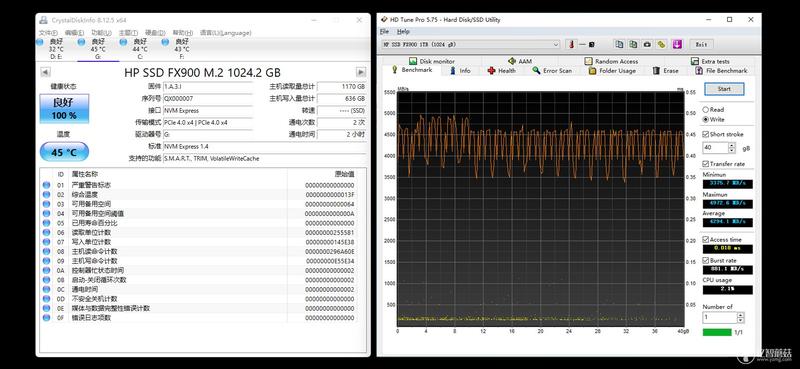The width and height of the screenshot is (800, 369).
Task: Click the 良好 100% health status button
Action: click(64, 109)
